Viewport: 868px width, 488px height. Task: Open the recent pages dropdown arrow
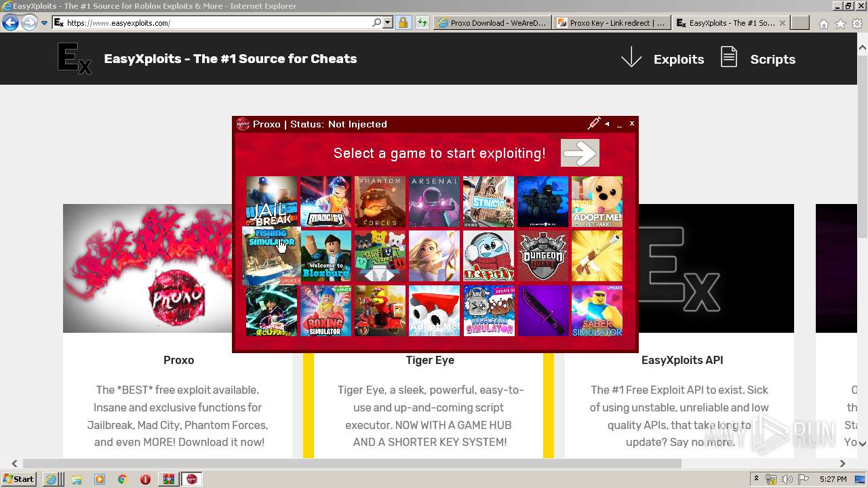click(x=44, y=23)
